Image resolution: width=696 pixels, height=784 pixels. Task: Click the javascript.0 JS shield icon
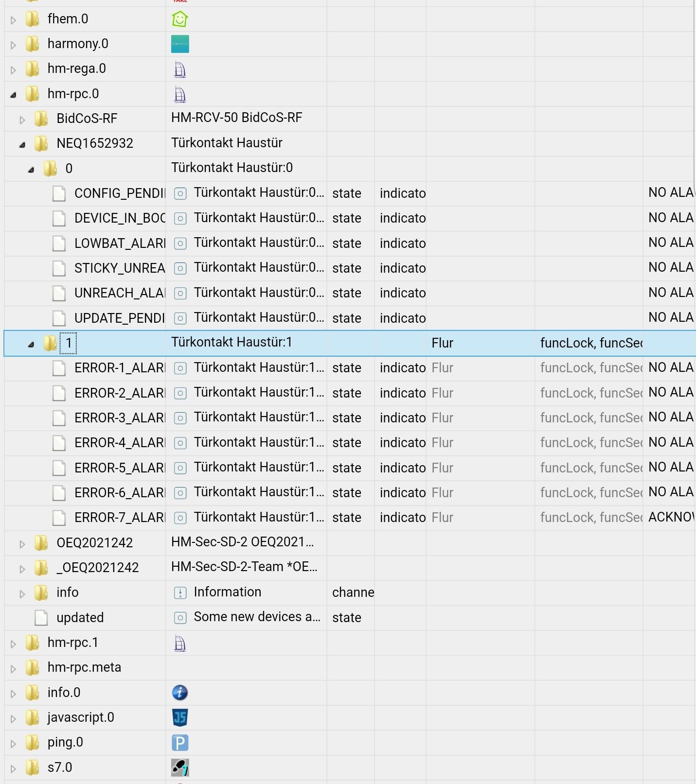(180, 717)
